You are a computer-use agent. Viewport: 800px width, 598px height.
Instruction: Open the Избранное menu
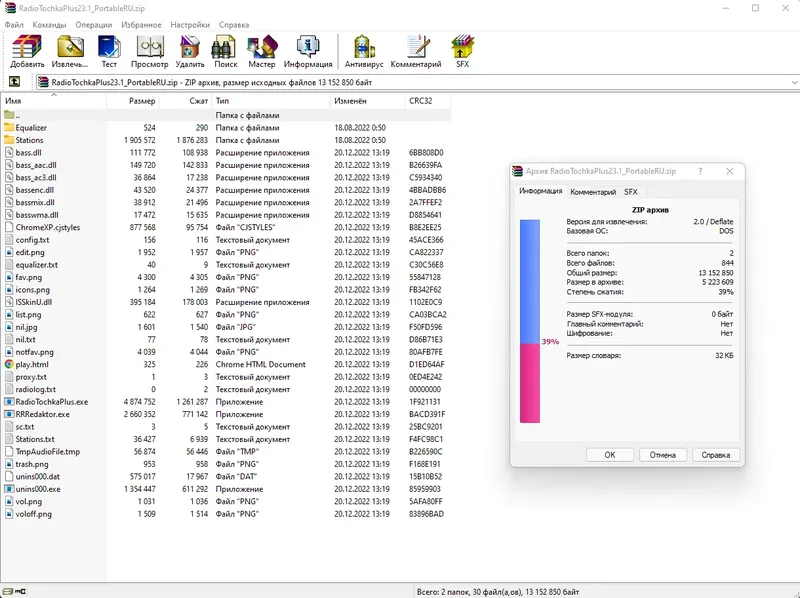[x=141, y=24]
